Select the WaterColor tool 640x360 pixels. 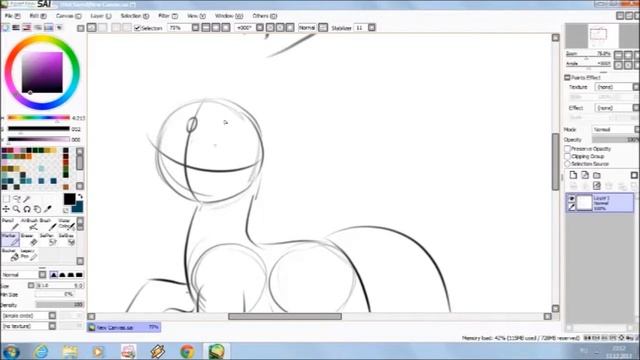[67, 224]
